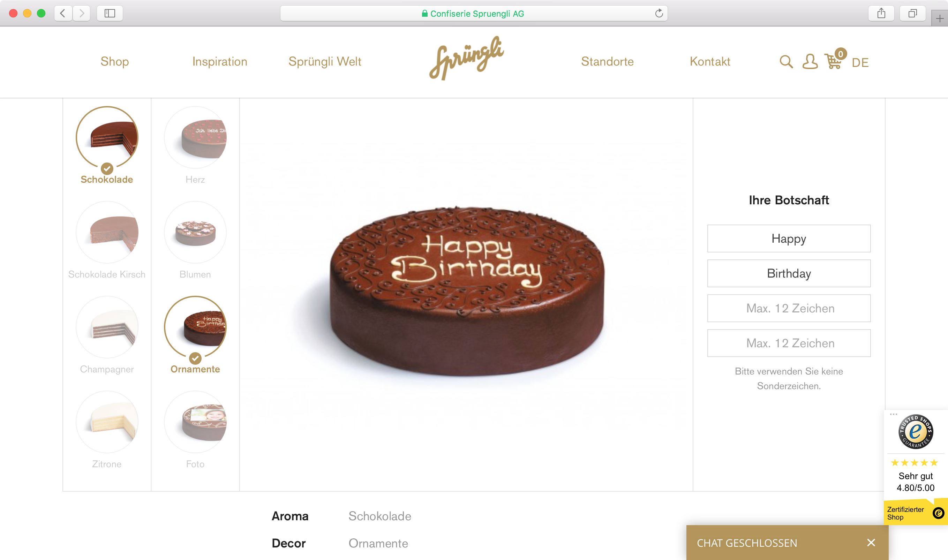Click the Sprüngli logo
The height and width of the screenshot is (560, 948).
(466, 58)
